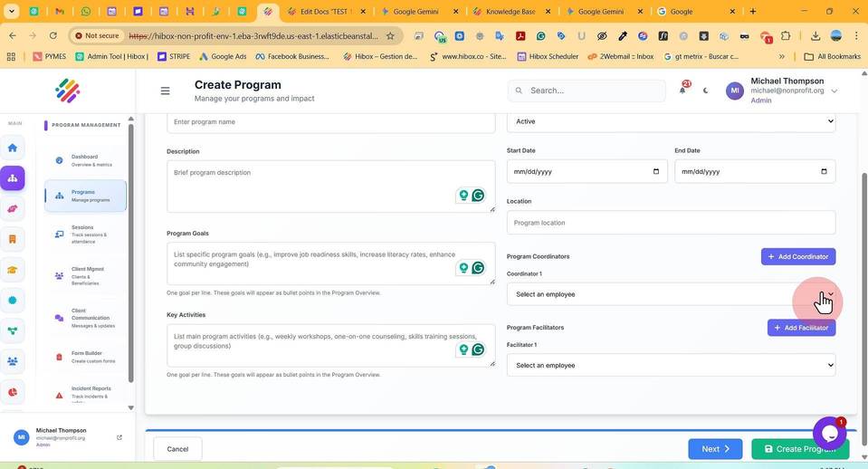The image size is (868, 469).
Task: Click the Cancel button
Action: (x=177, y=449)
